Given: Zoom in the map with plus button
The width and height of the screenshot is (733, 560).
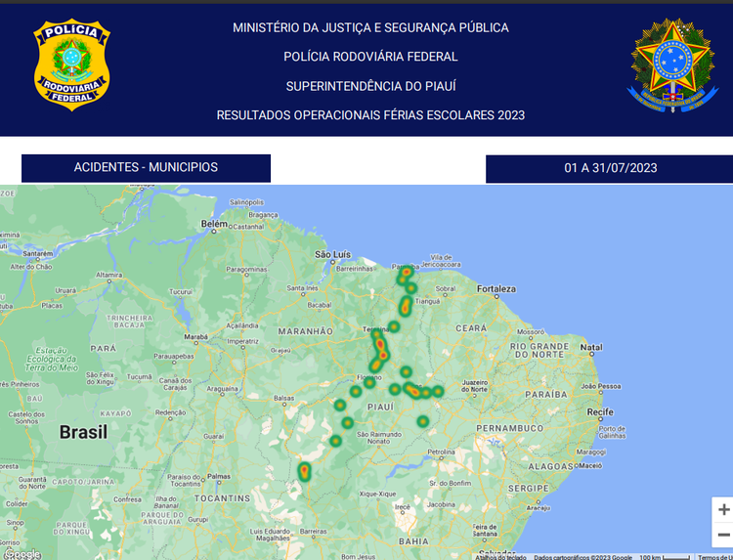Looking at the screenshot, I should [723, 509].
